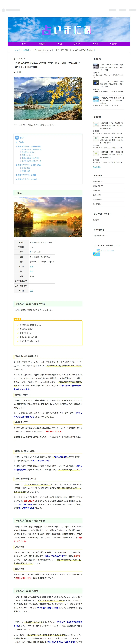Open the 36画 latest article thumbnail

(96, 125)
